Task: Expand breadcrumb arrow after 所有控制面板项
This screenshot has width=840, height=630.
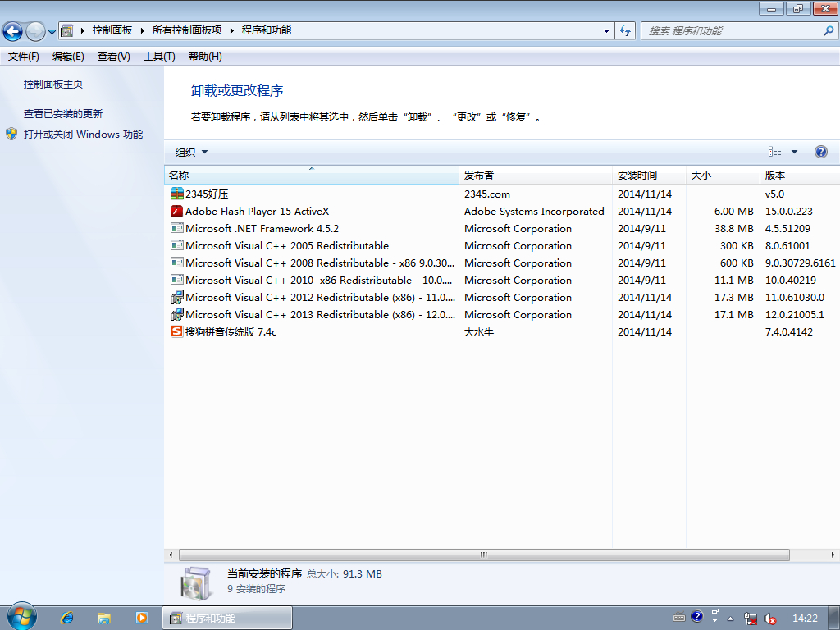Action: 231,30
